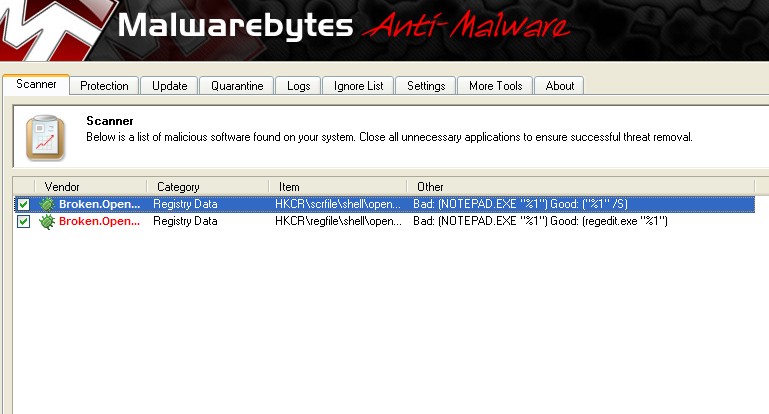
Task: Sort results by the Item column header
Action: 338,187
